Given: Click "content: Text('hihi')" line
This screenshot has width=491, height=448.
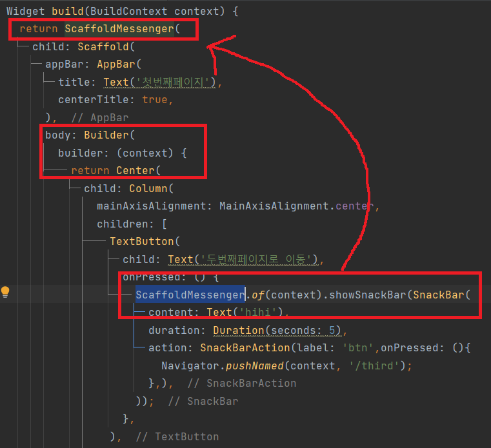Looking at the screenshot, I should click(219, 312).
